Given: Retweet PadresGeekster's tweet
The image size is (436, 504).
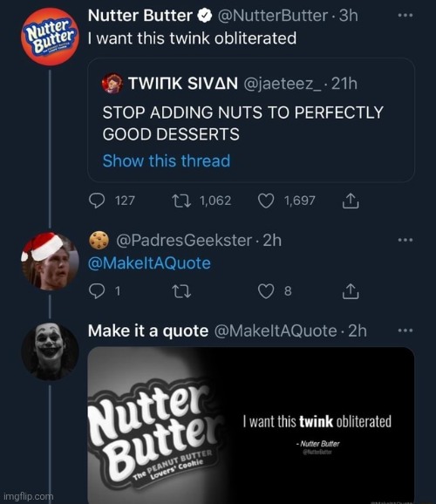Looking at the screenshot, I should [x=181, y=291].
